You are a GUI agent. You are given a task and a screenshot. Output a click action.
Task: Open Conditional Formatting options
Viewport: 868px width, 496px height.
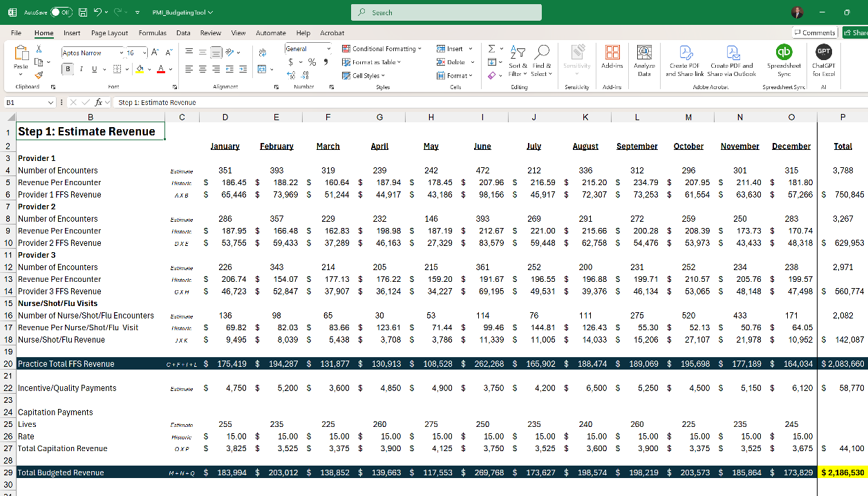pos(382,48)
